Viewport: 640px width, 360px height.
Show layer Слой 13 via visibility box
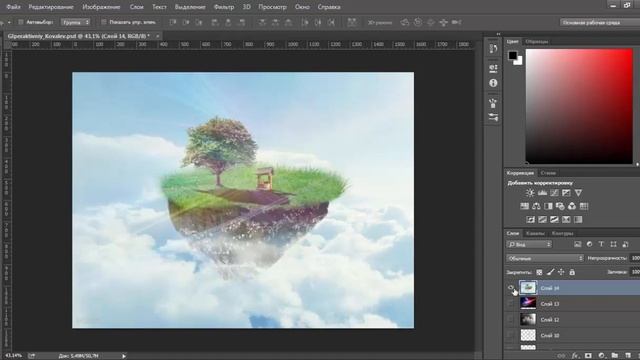click(511, 304)
